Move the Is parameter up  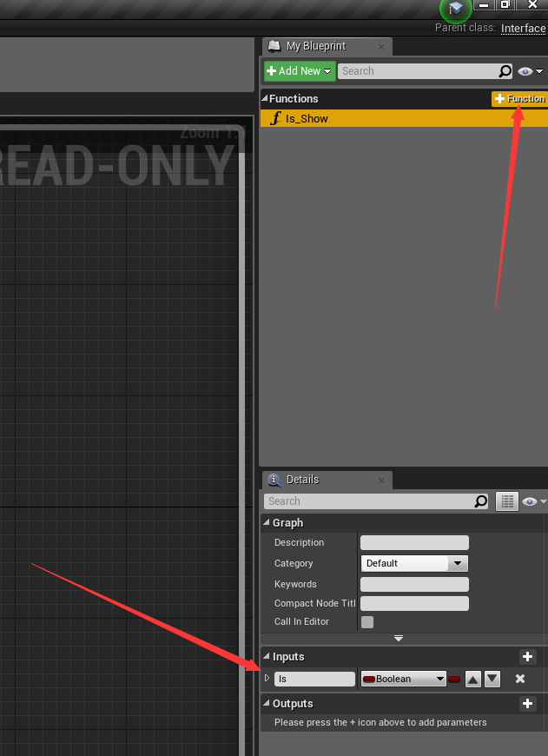tap(473, 680)
